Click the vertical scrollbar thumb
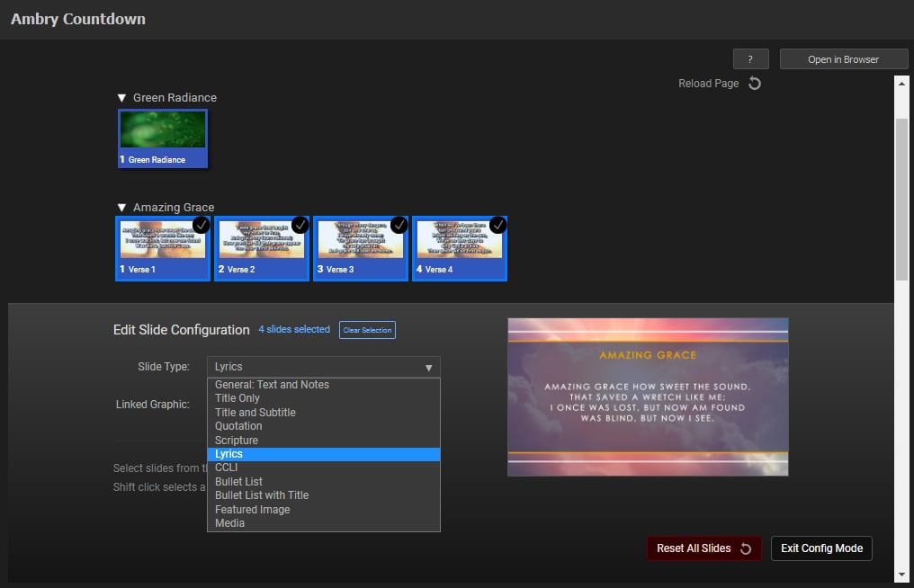The width and height of the screenshot is (914, 588). point(901,200)
